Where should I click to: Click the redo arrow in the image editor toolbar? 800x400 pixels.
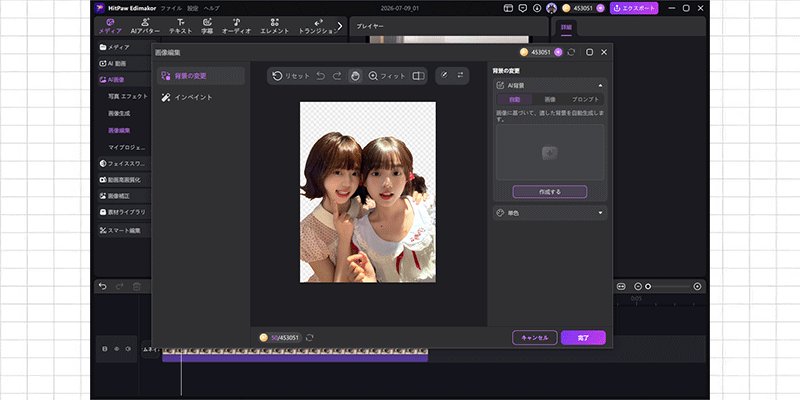coord(337,76)
